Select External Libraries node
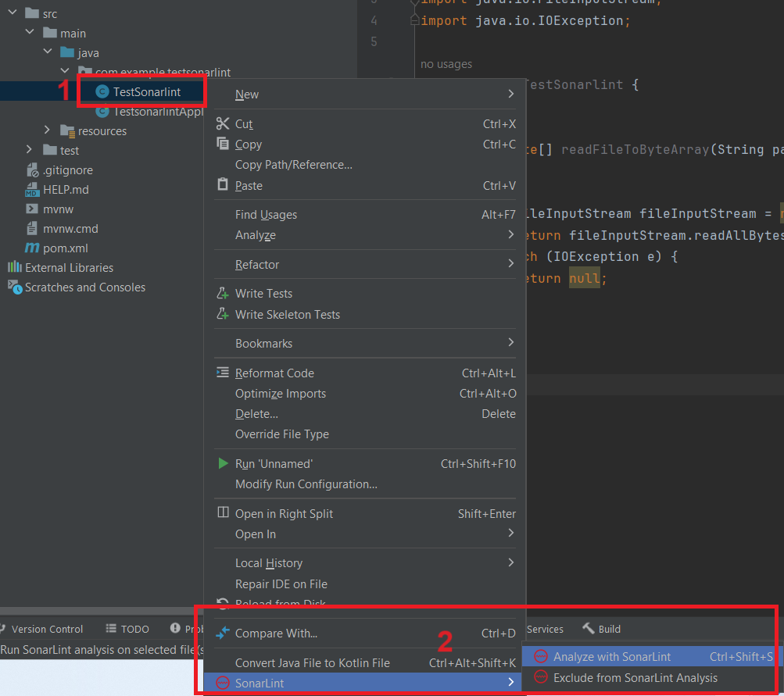Image resolution: width=784 pixels, height=696 pixels. click(69, 268)
